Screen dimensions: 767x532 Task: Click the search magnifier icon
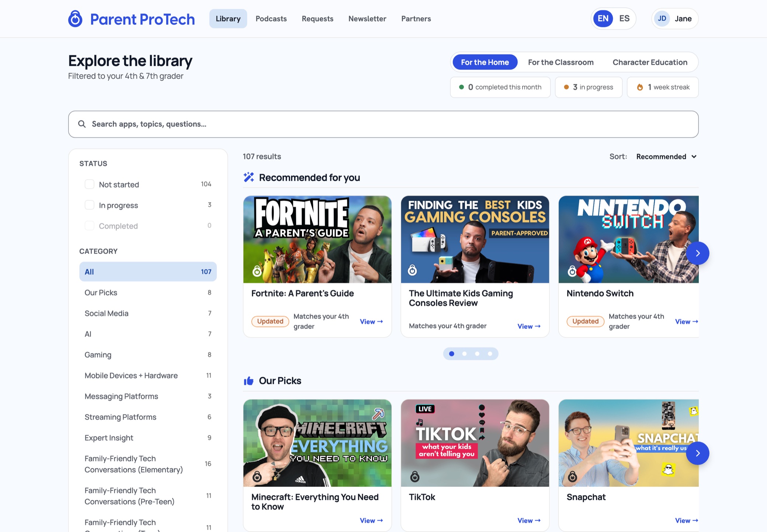82,124
